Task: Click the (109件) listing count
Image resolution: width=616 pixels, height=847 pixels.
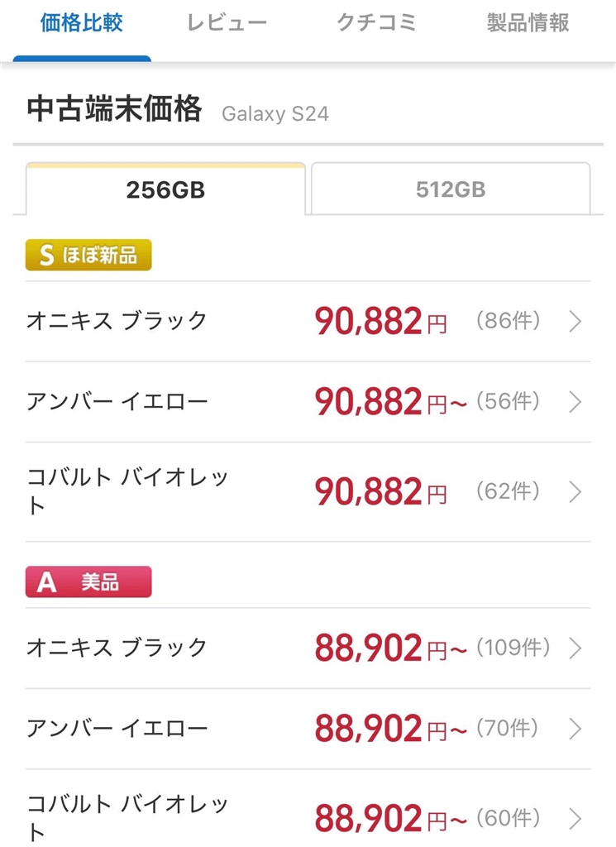Action: click(x=513, y=648)
